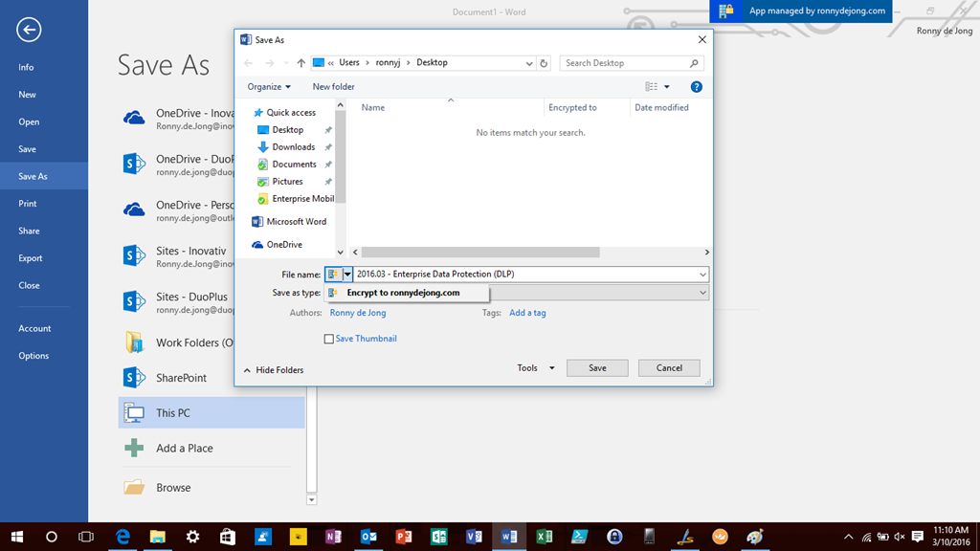Collapse the pane with Hide Folders

coord(274,370)
